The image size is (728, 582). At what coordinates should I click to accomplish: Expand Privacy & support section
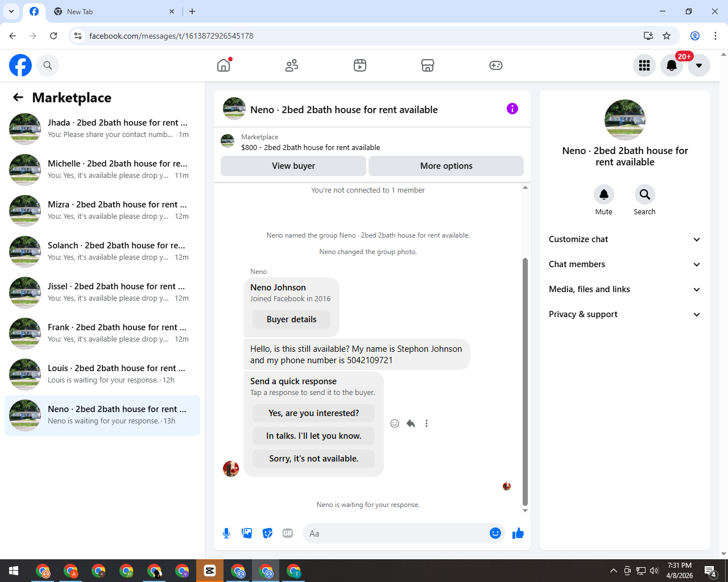pyautogui.click(x=624, y=314)
